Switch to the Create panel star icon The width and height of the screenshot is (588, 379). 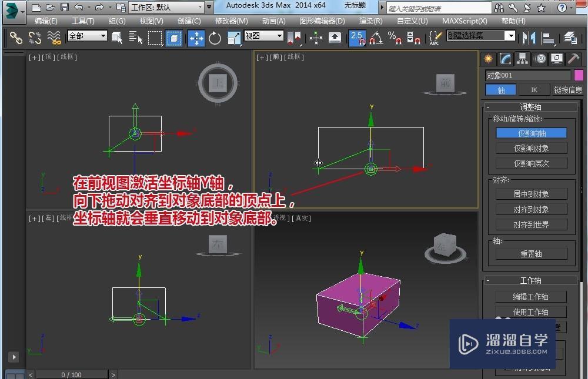pos(487,59)
